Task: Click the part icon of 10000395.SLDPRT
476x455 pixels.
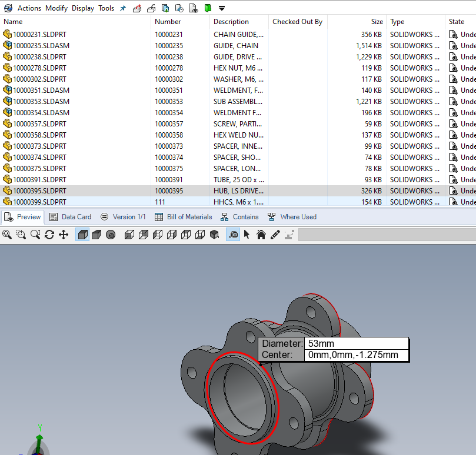Action: click(7, 190)
